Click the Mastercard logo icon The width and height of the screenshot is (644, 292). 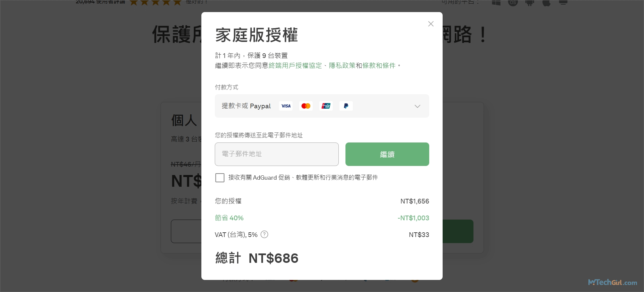coord(306,106)
